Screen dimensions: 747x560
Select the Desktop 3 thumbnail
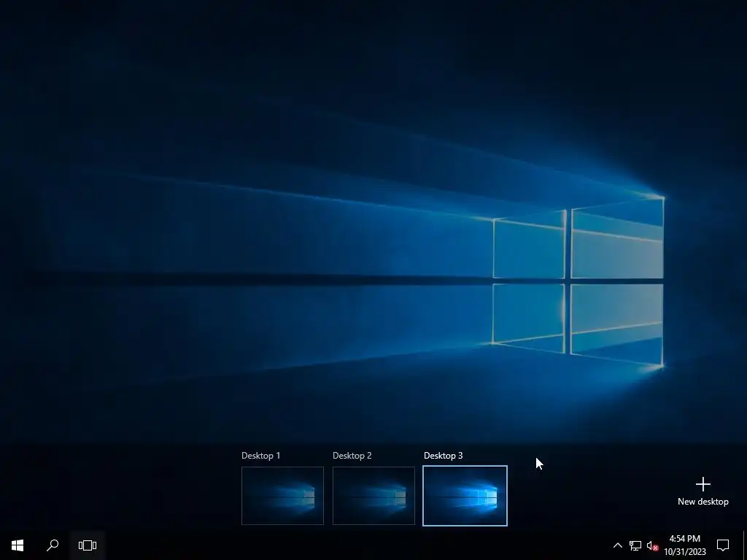465,496
